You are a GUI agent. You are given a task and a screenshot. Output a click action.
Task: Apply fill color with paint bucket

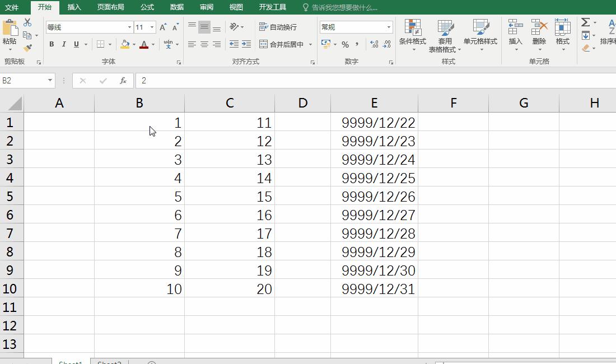(125, 44)
